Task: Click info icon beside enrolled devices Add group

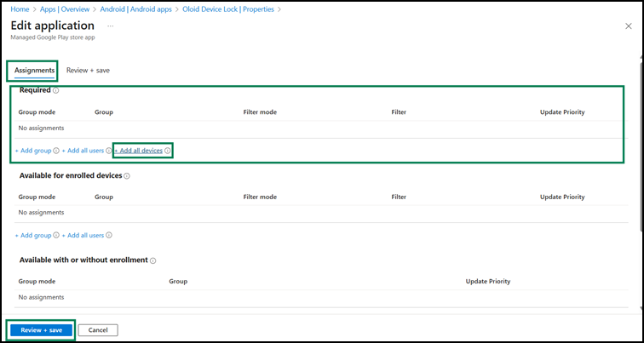Action: coord(56,236)
